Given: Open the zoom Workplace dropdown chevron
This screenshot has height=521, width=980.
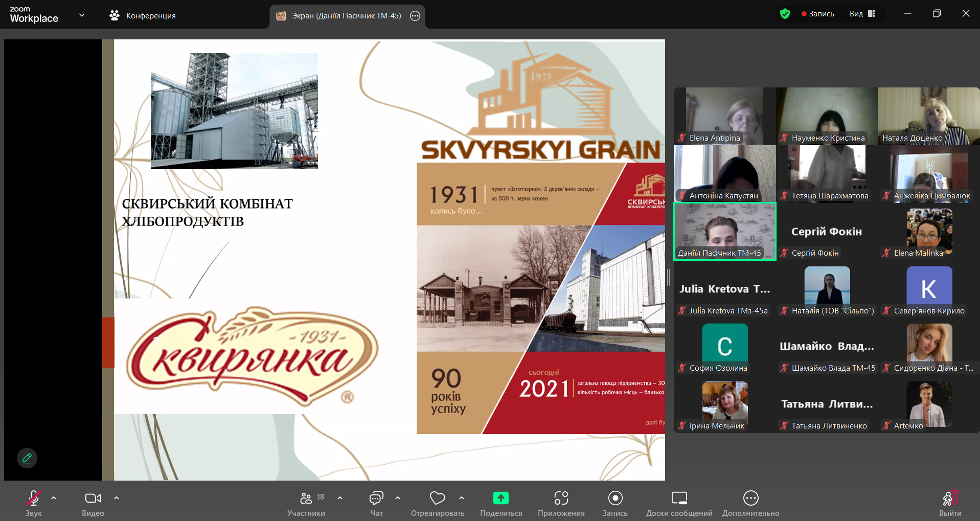Looking at the screenshot, I should [82, 15].
